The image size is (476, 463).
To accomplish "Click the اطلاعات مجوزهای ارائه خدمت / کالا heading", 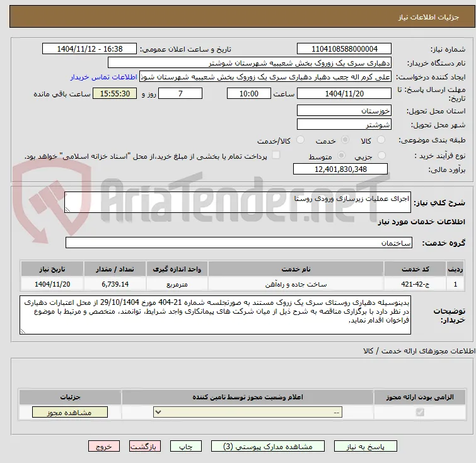I will tap(419, 351).
